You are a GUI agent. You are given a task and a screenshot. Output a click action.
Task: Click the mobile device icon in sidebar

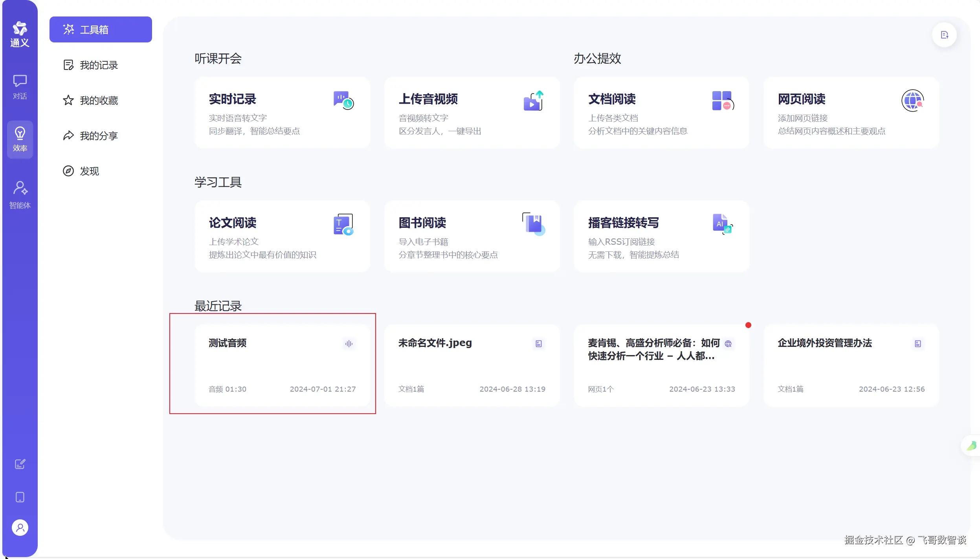point(20,497)
